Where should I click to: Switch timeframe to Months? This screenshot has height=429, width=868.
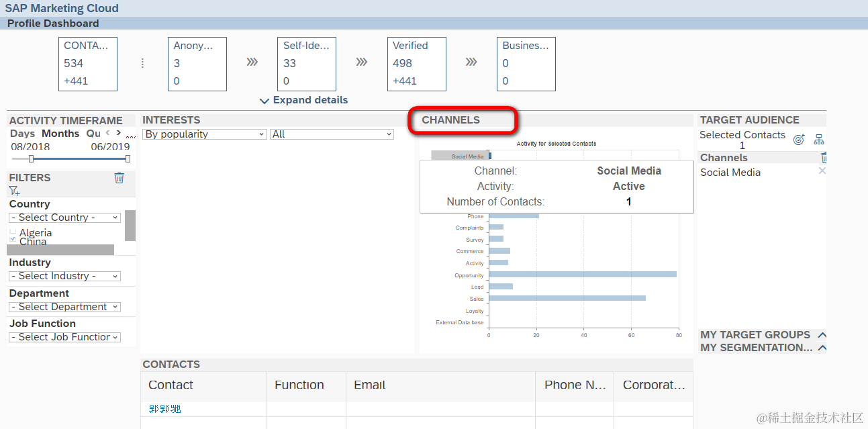pyautogui.click(x=60, y=134)
